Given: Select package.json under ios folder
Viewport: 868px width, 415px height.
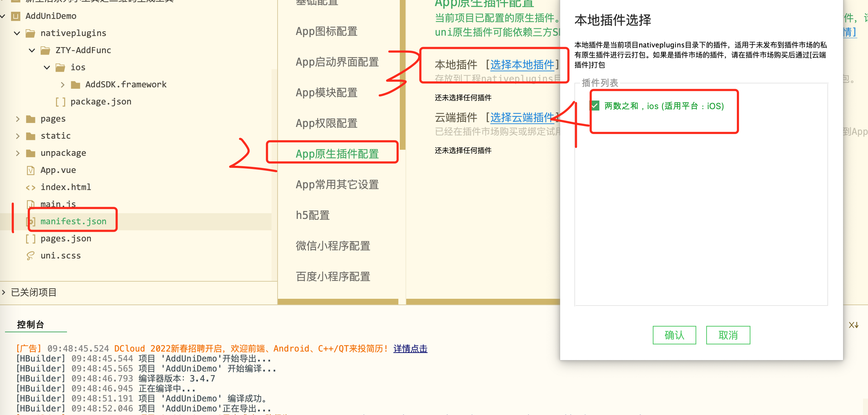Looking at the screenshot, I should (101, 102).
